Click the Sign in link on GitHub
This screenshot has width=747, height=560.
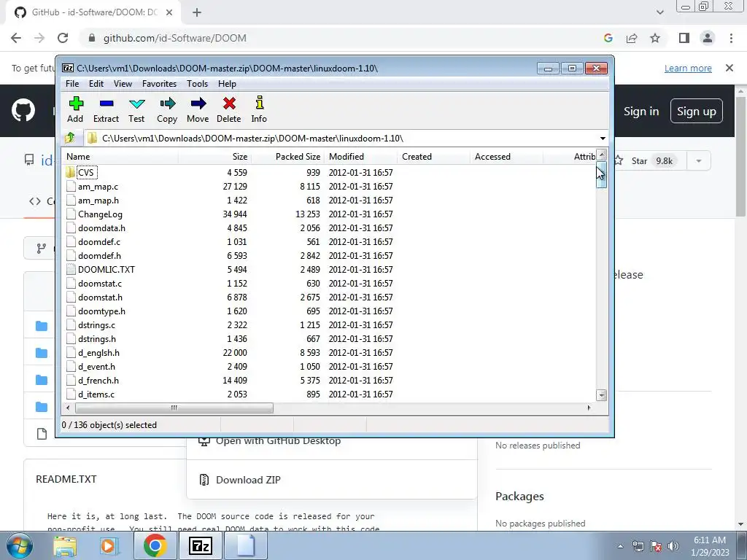[x=641, y=111]
